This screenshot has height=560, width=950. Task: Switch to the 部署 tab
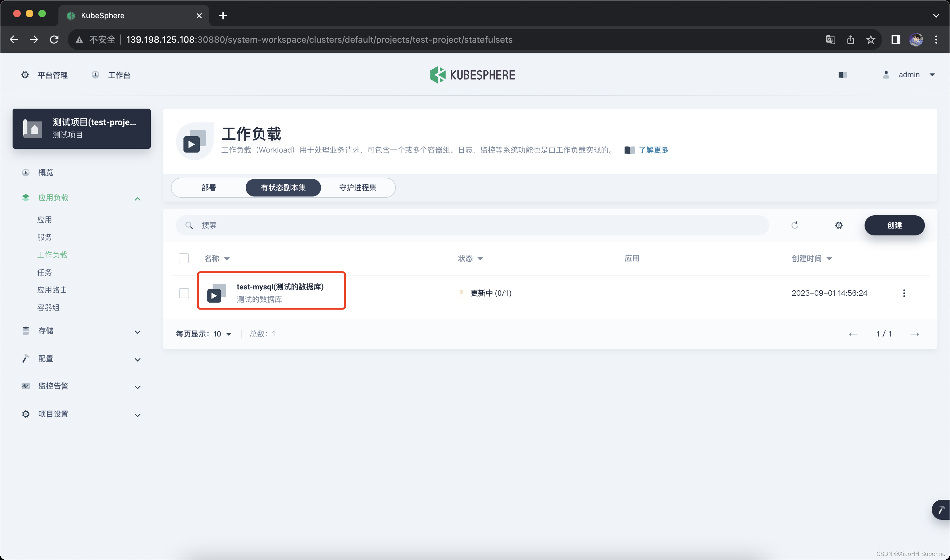(x=208, y=187)
